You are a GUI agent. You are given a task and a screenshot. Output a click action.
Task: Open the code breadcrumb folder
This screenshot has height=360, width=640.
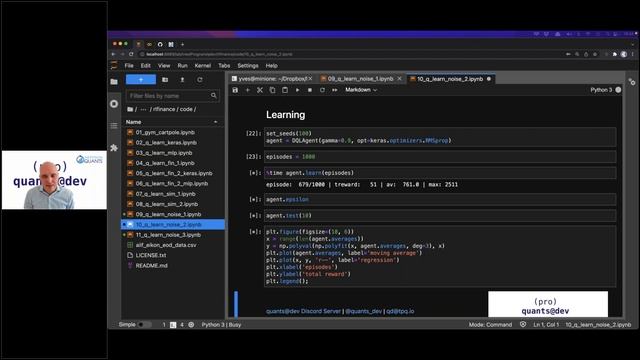click(186, 109)
